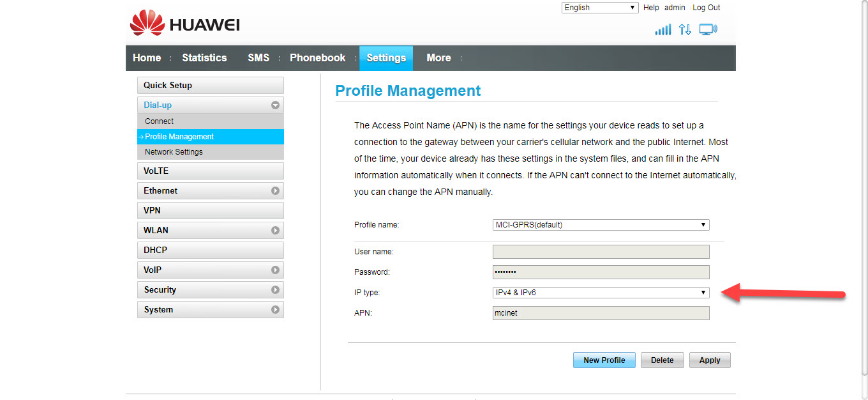The width and height of the screenshot is (868, 400).
Task: Expand the WLAN sidebar section
Action: (275, 230)
